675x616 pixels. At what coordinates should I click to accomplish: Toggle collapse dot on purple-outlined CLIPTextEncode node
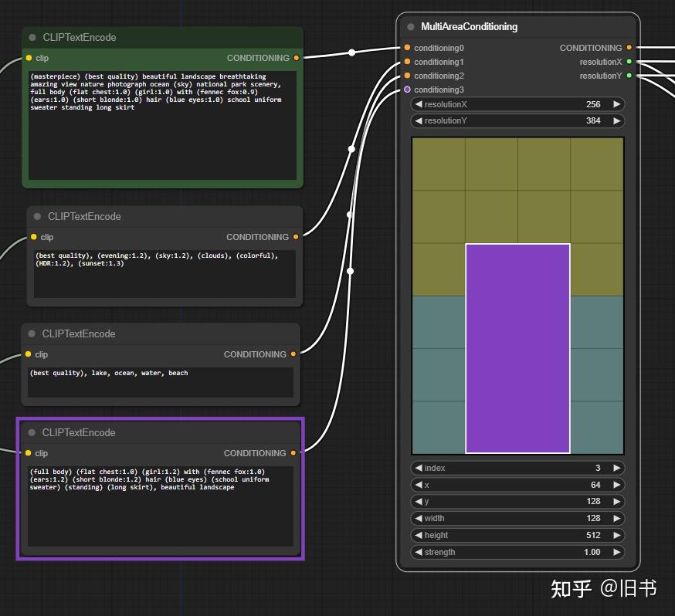tap(31, 433)
